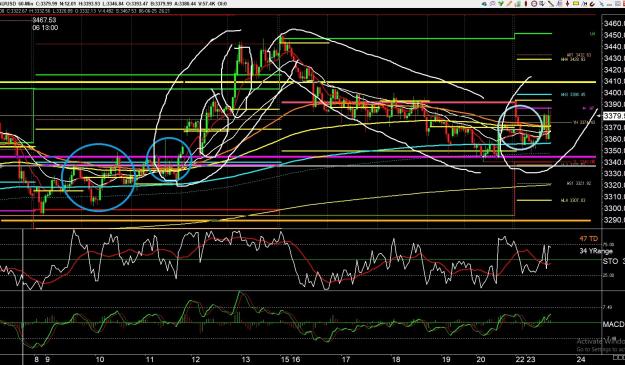Click the 3300 price axis label

click(x=614, y=208)
